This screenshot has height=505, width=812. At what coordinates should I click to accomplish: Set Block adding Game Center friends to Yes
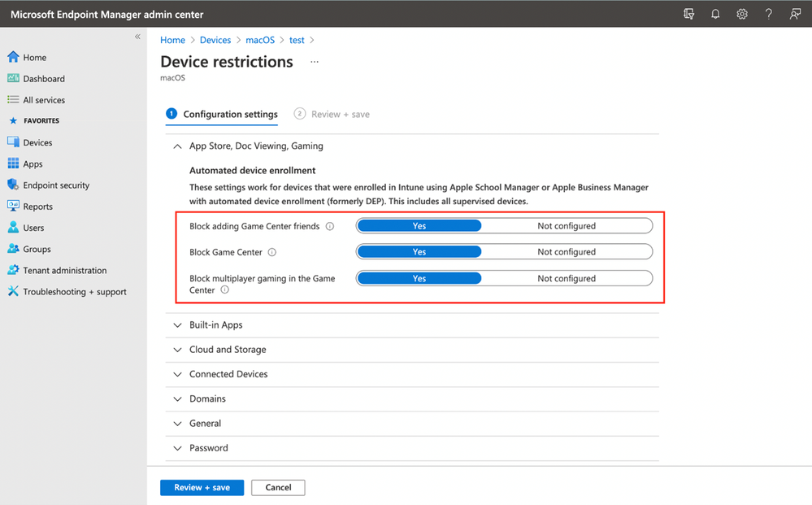point(419,226)
